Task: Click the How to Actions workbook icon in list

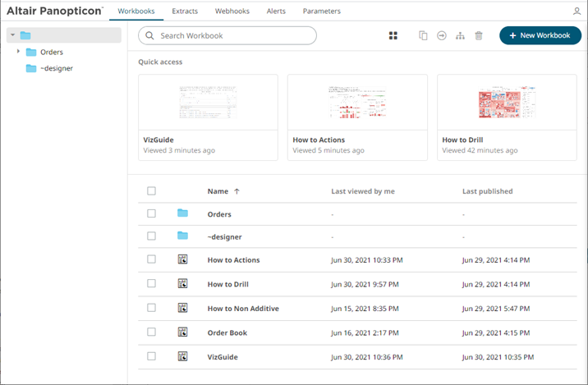Action: click(182, 260)
